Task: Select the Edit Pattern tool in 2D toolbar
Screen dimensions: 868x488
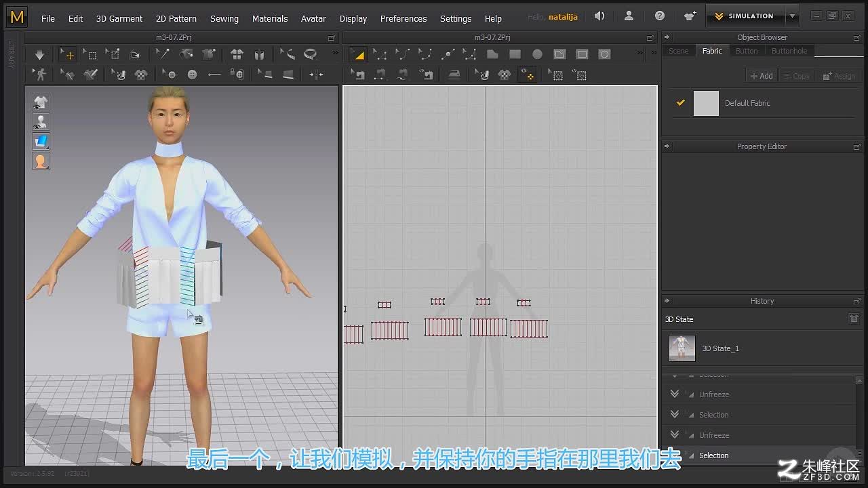Action: point(380,54)
